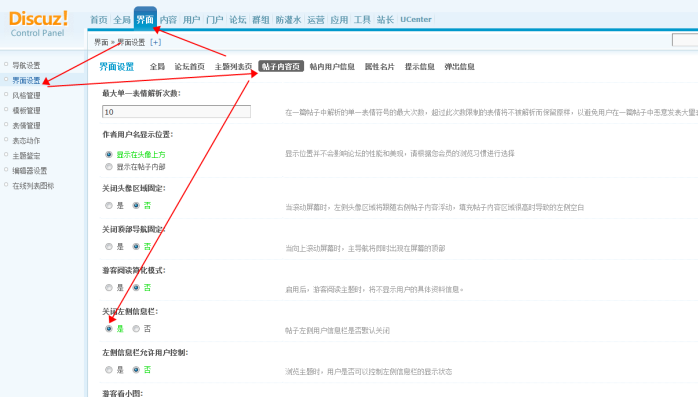
Task: Click the Discuz! Control Panel logo
Action: pos(38,24)
